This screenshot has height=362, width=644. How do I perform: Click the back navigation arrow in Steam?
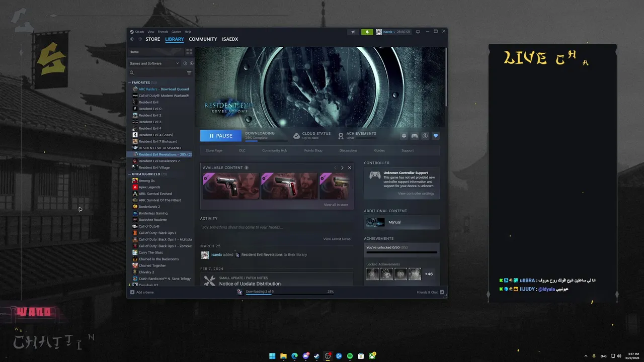(132, 39)
